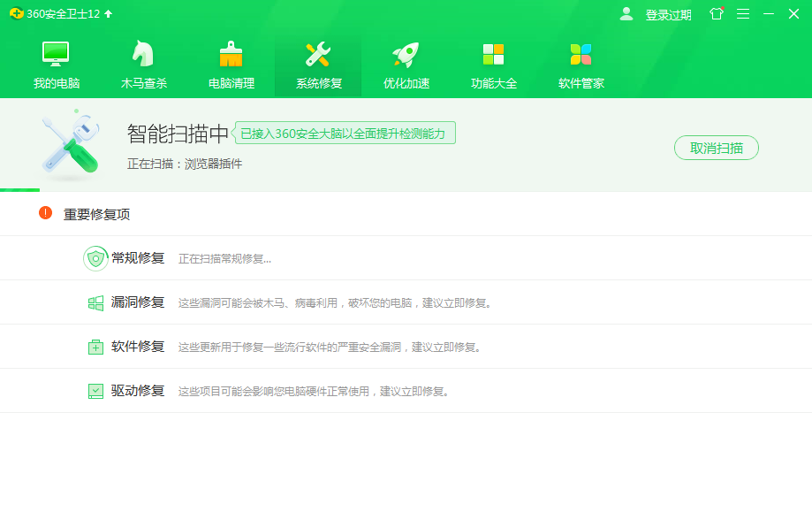
Task: Click the 木马查杀 horse icon
Action: pyautogui.click(x=143, y=54)
